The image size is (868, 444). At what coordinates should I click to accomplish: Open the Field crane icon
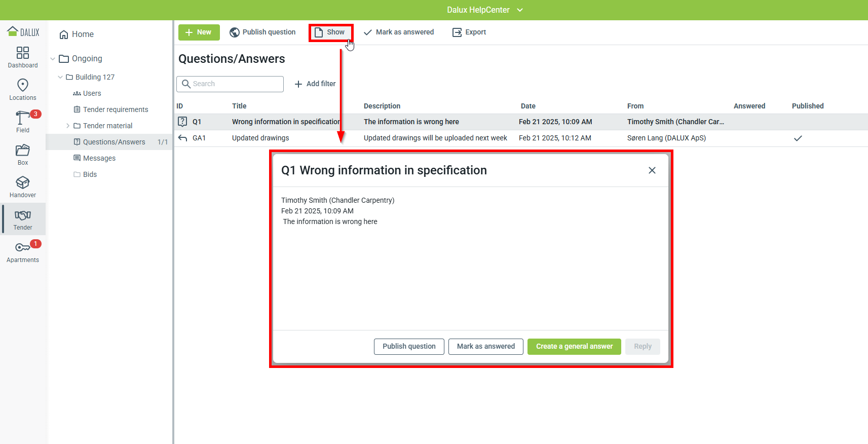tap(22, 118)
